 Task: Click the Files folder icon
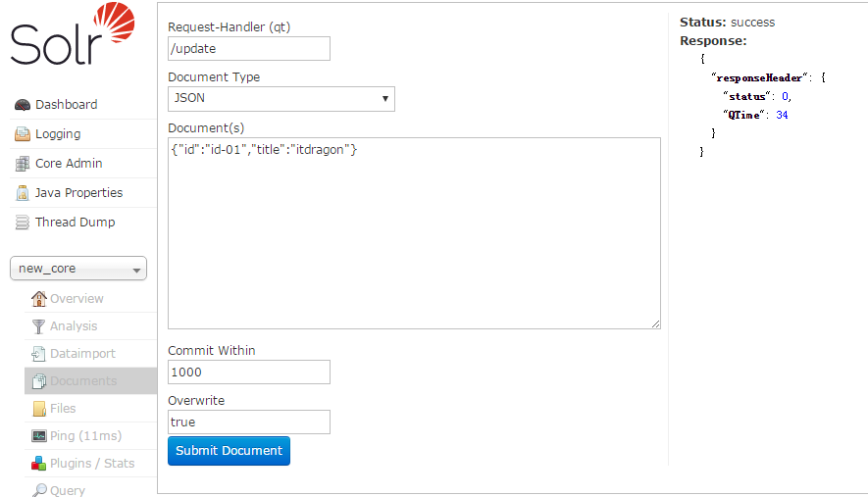pos(39,409)
